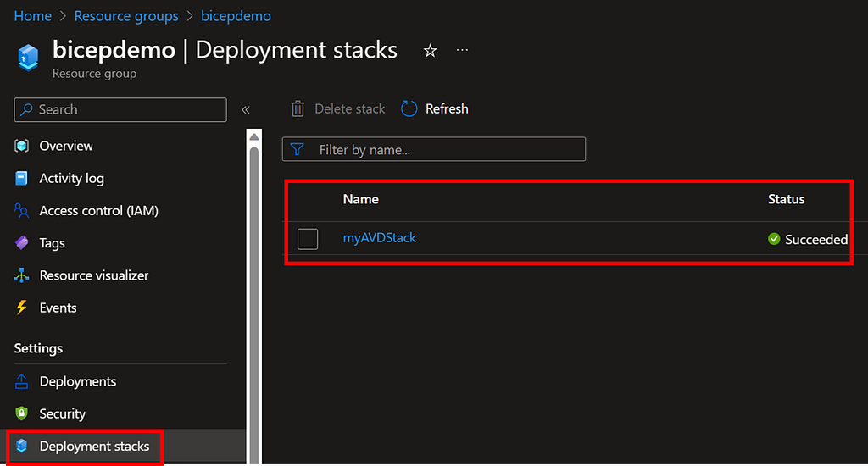Image resolution: width=868 pixels, height=466 pixels.
Task: Click the Refresh button label
Action: coord(447,108)
